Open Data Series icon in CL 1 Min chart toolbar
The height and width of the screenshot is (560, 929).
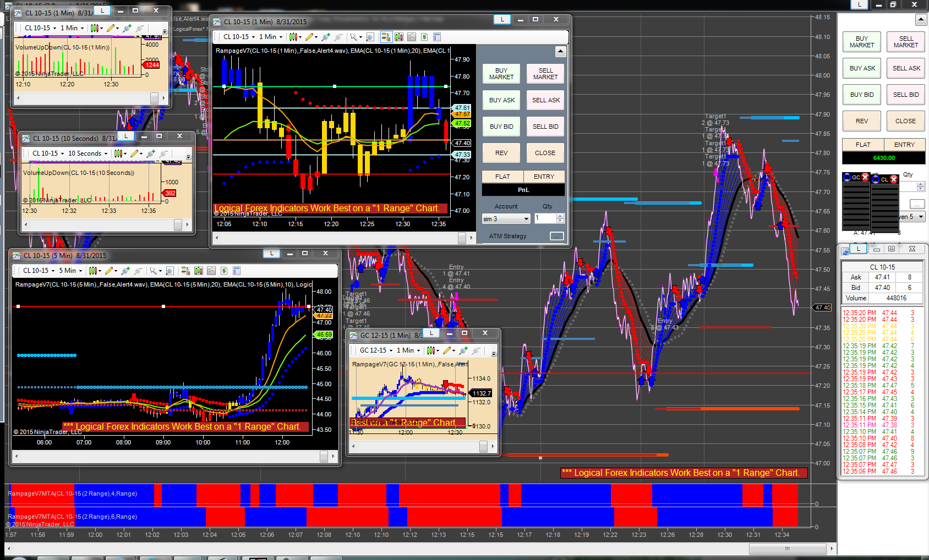(398, 37)
